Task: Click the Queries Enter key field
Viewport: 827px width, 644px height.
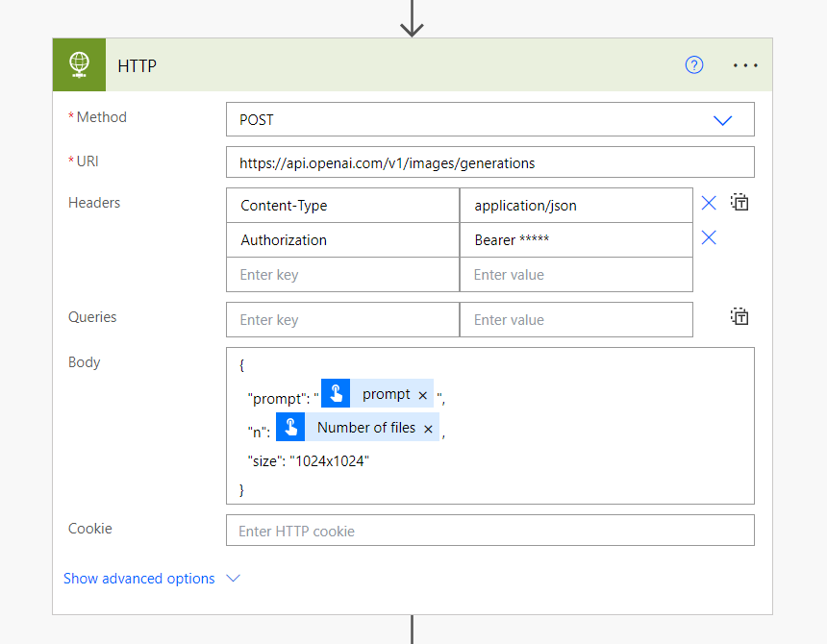Action: (x=342, y=320)
